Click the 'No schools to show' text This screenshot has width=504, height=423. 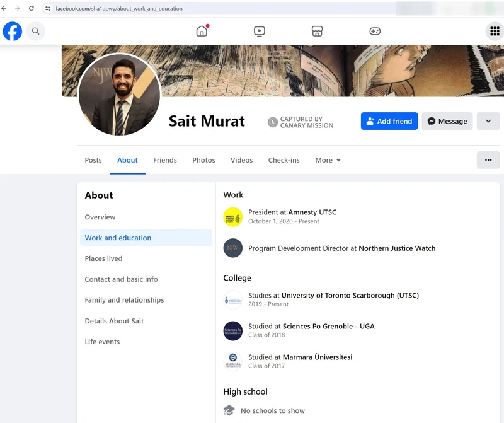(273, 411)
